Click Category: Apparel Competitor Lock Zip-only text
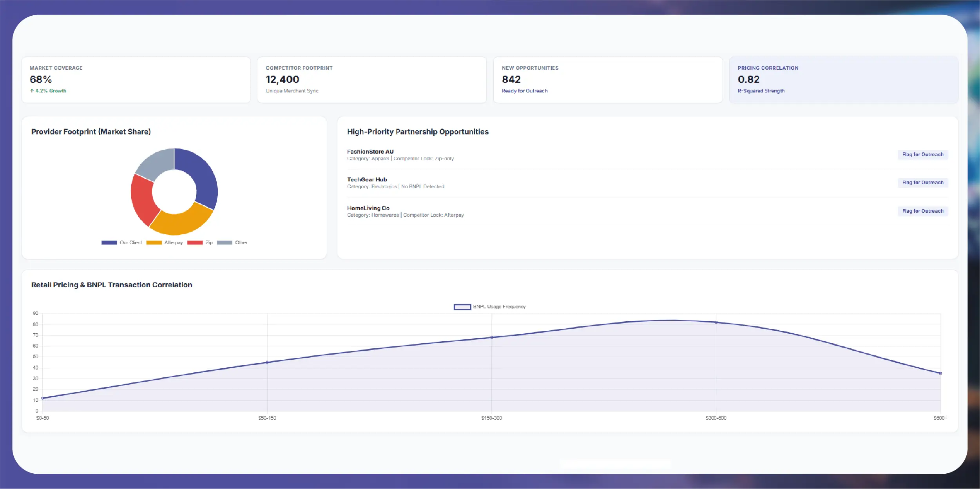 [x=400, y=159]
